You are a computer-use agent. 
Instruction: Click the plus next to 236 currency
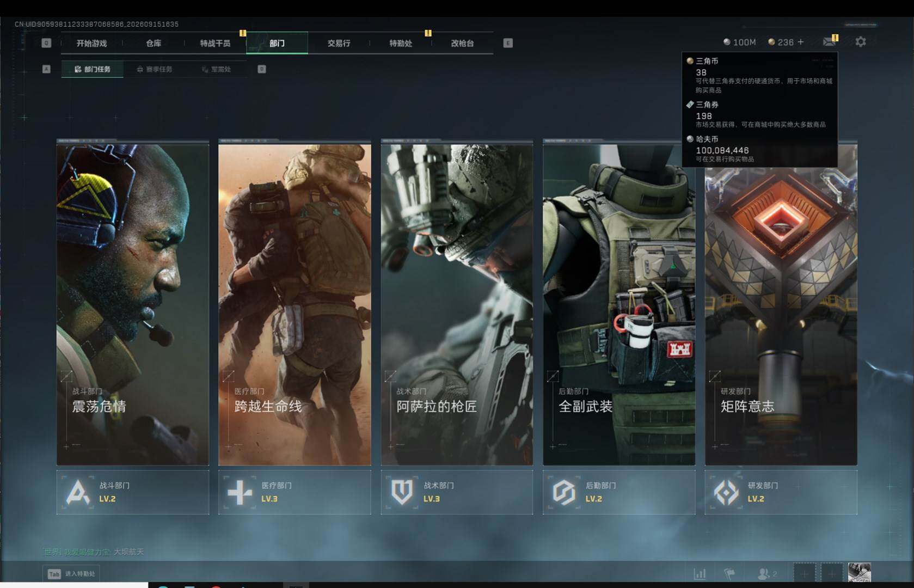tap(800, 42)
